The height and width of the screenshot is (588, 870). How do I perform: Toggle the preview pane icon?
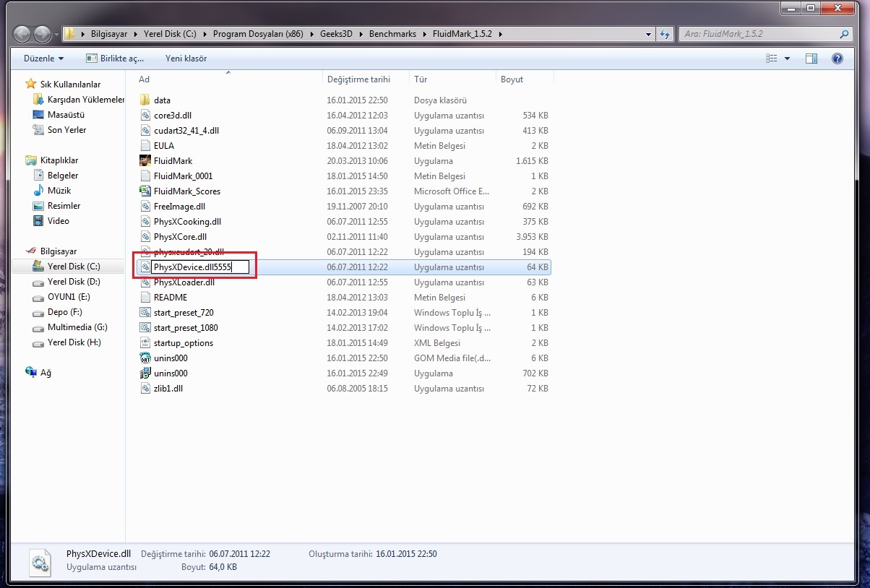(811, 59)
